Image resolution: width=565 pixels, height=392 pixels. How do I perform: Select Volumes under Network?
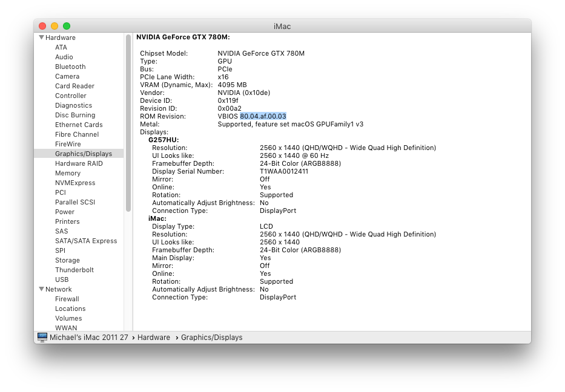68,319
